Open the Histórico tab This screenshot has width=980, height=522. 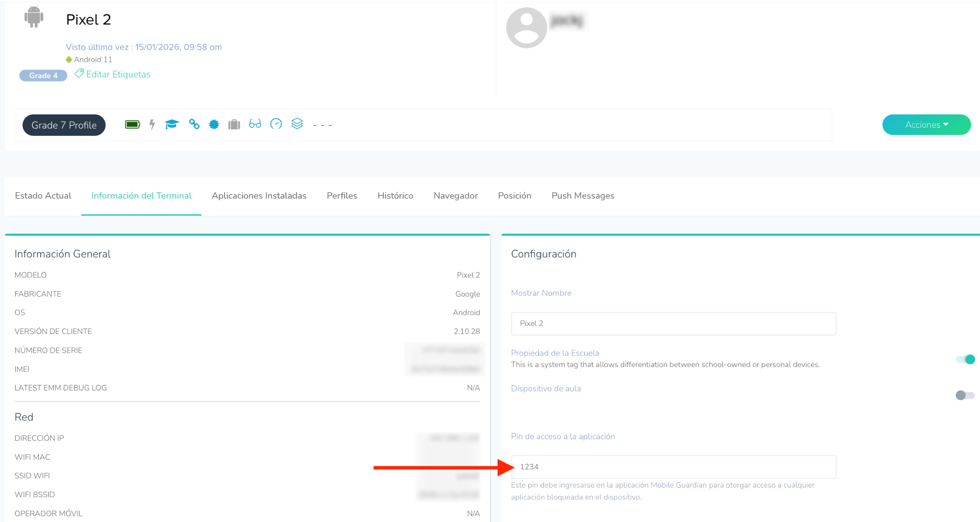tap(395, 196)
